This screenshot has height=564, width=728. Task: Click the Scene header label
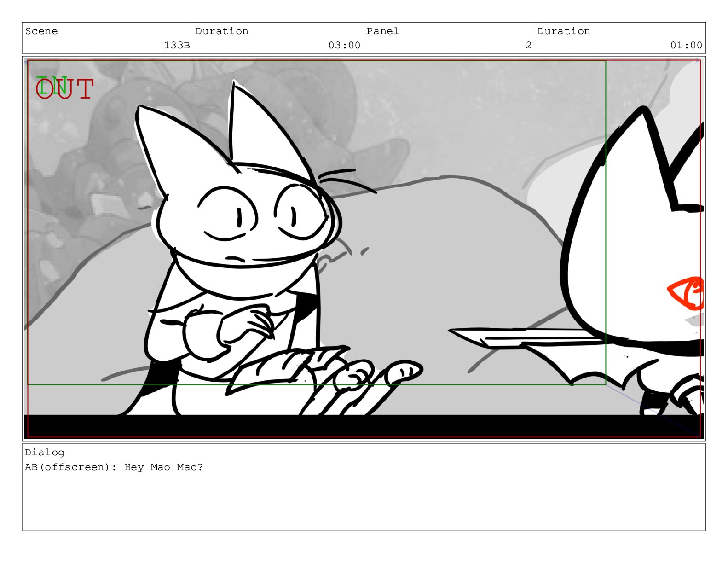point(41,31)
